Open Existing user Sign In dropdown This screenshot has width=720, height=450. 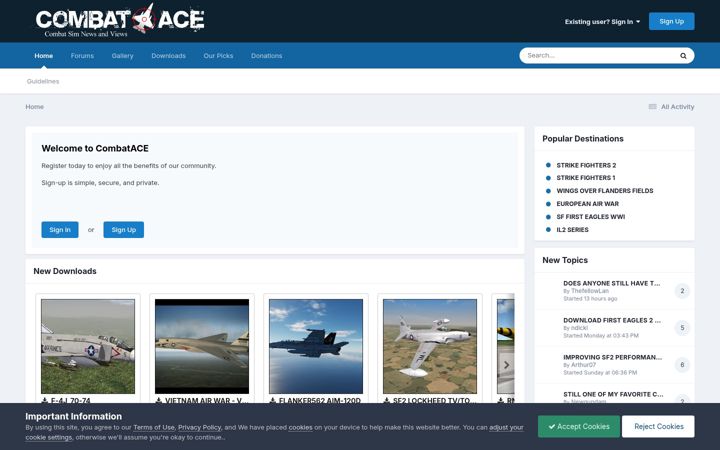pyautogui.click(x=602, y=22)
